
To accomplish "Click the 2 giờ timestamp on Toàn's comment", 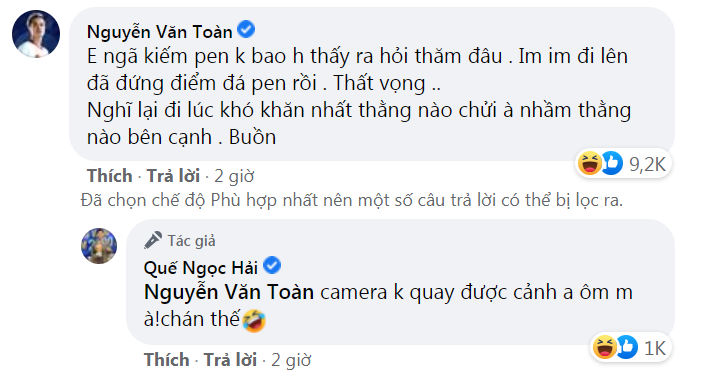I will click(234, 176).
